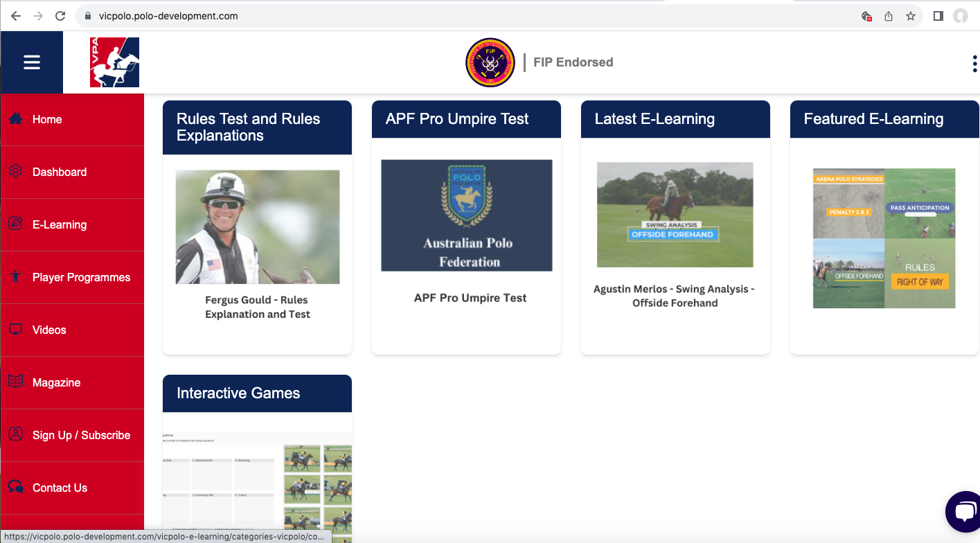Screen dimensions: 980x543
Task: Click the blocked cookies icon in address bar
Action: (866, 16)
